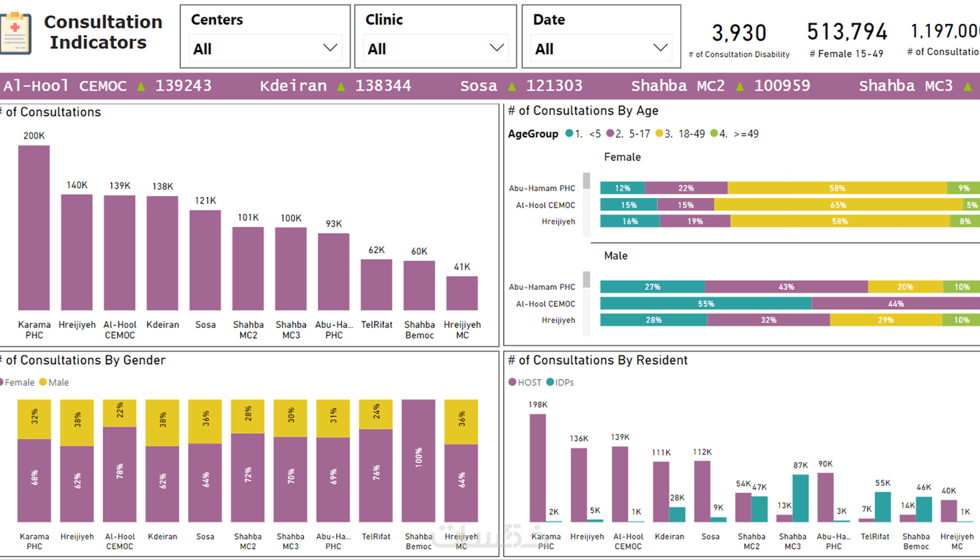Click the Female legend marker in Gender chart
The image size is (980, 559).
tap(2, 382)
